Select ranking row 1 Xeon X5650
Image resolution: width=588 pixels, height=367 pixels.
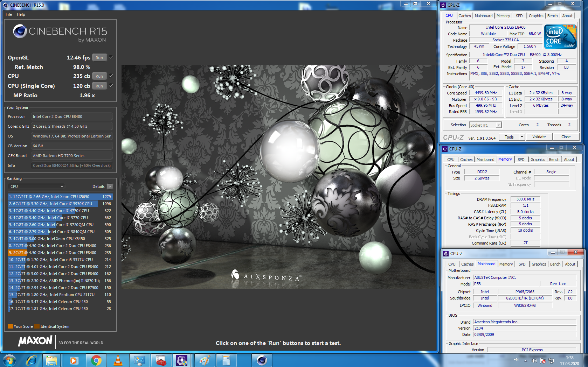pos(60,197)
